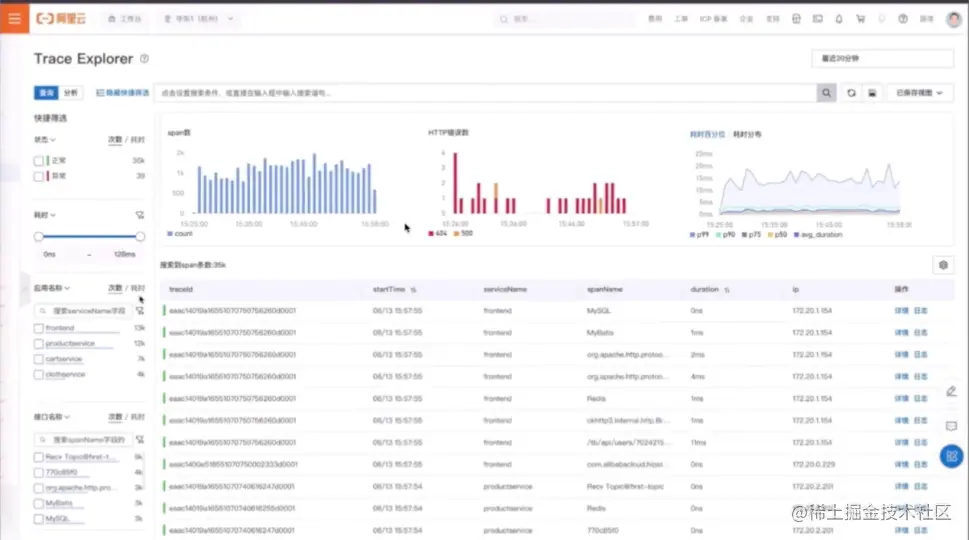Toggle the 500 legend series
This screenshot has width=969, height=540.
pyautogui.click(x=463, y=234)
